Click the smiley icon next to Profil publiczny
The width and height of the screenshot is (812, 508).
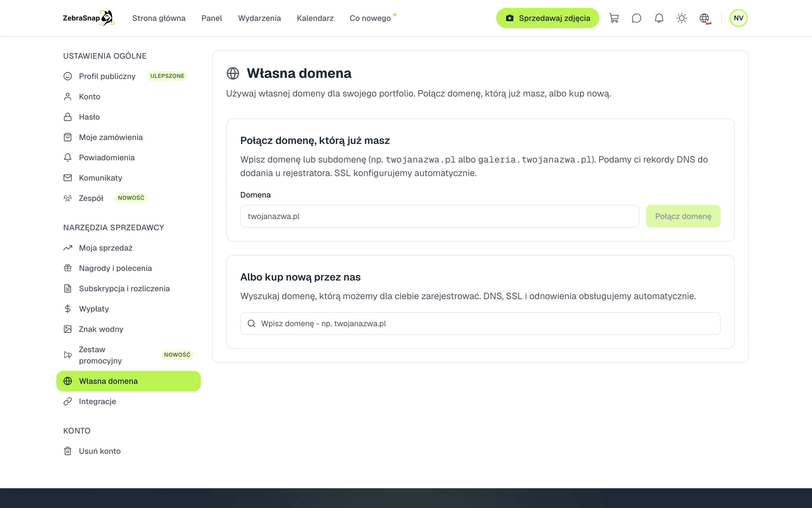point(68,76)
